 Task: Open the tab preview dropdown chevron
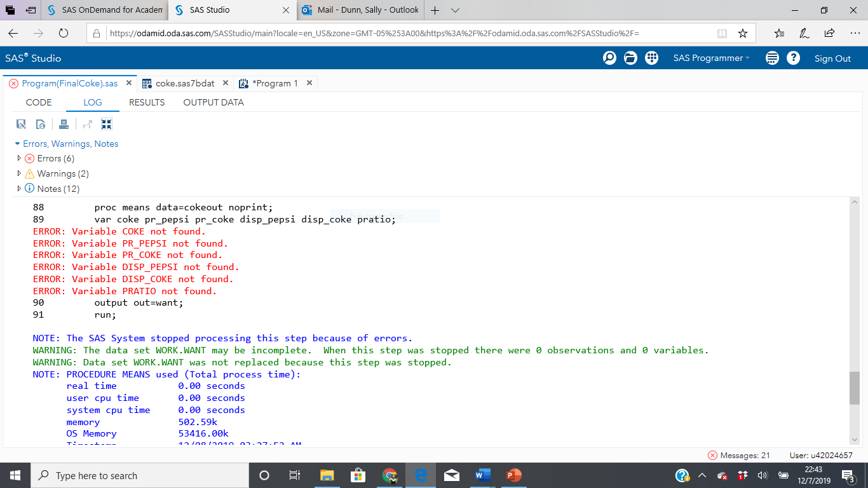click(455, 10)
